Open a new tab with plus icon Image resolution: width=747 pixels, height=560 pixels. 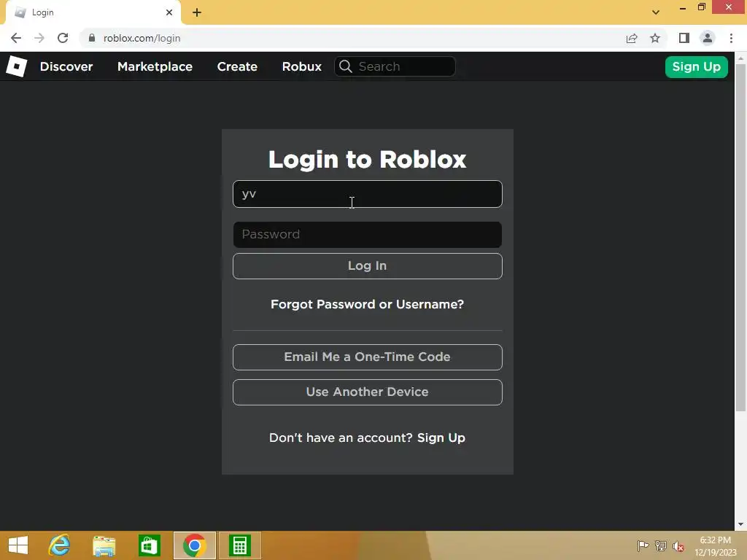point(197,12)
